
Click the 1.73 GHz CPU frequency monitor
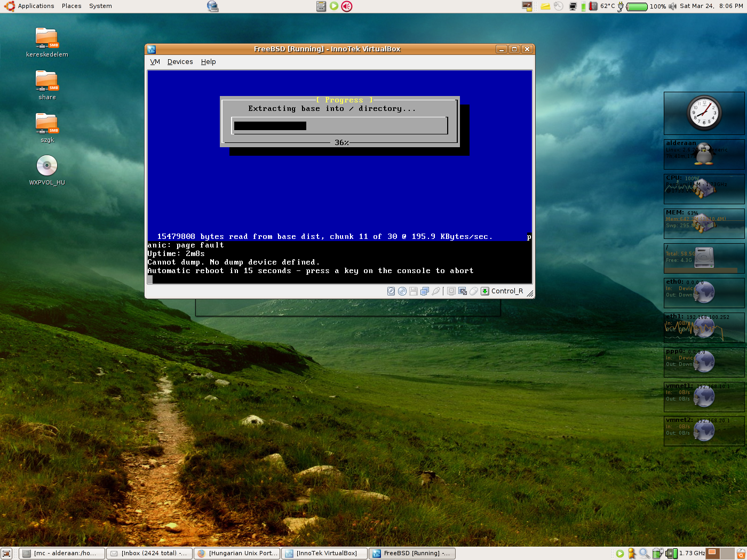[x=685, y=554]
